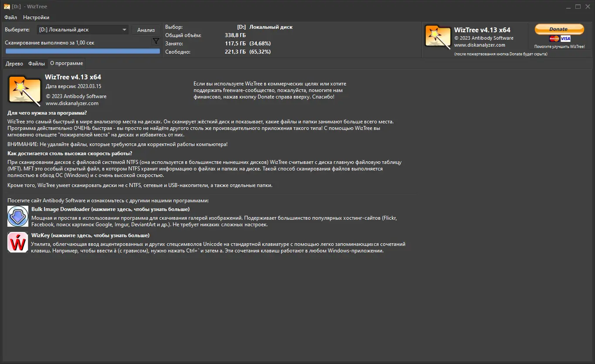The image size is (595, 364).
Task: Click the total size value 338,8 ГБ
Action: [235, 35]
